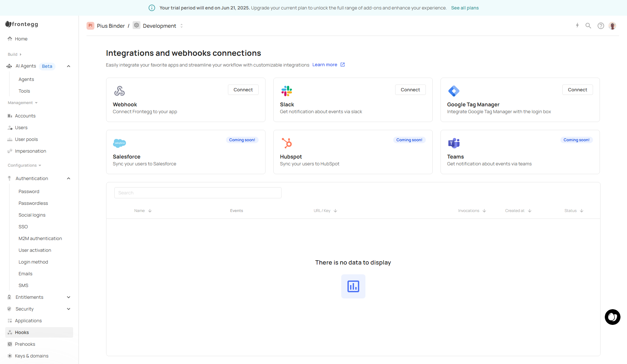Open help question mark icon
This screenshot has width=627, height=364.
pyautogui.click(x=601, y=26)
